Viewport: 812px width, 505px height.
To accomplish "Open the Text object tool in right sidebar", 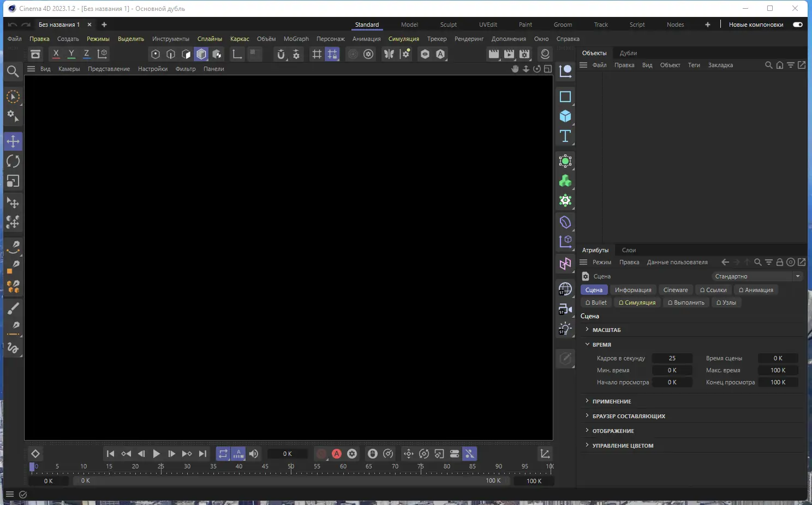I will tap(565, 136).
